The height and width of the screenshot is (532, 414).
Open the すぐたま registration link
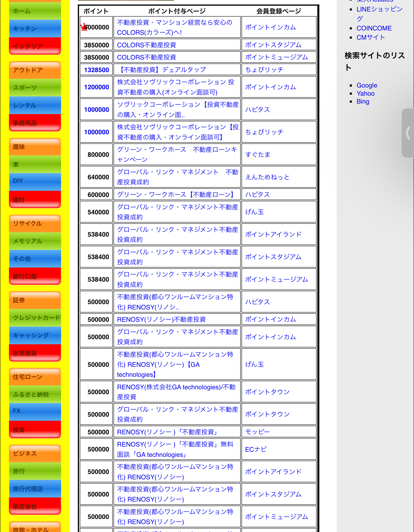[x=258, y=154]
